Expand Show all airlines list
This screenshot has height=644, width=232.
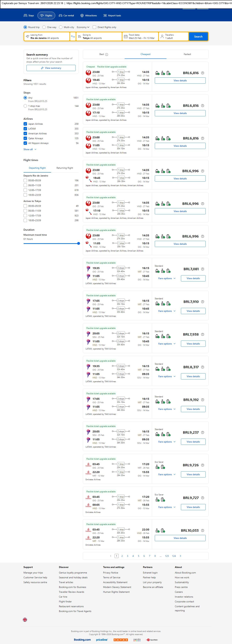[x=30, y=149]
